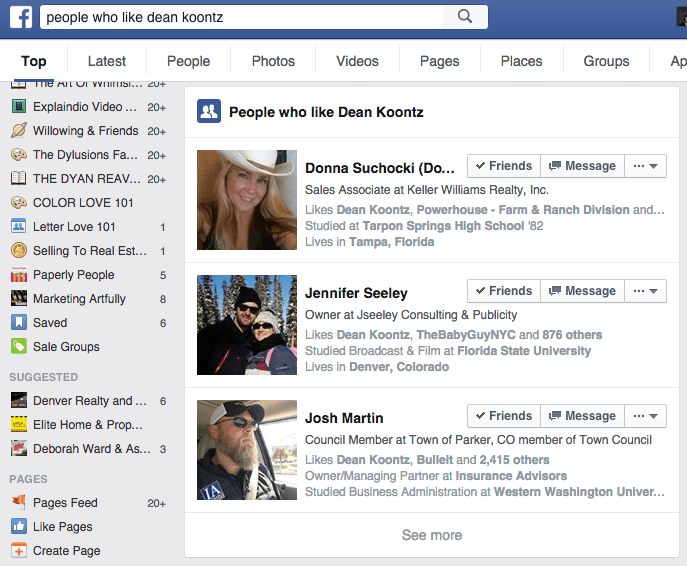Open Donna Suchocki's profile photo

[247, 200]
